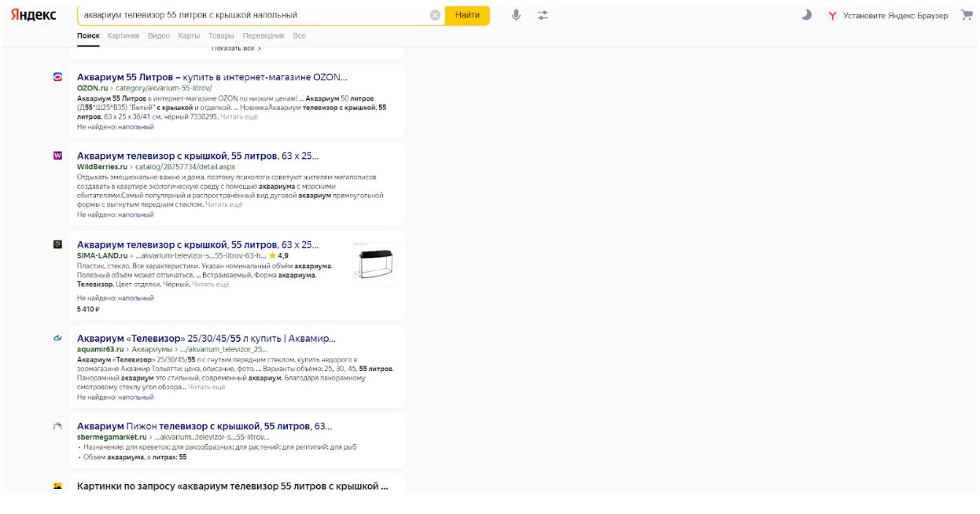
Task: Click the Yandex Browser Y icon
Action: (x=832, y=16)
